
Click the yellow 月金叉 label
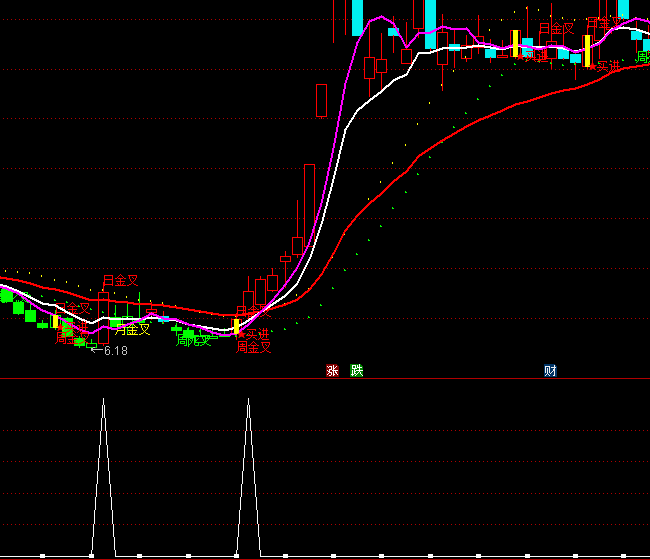click(x=133, y=329)
